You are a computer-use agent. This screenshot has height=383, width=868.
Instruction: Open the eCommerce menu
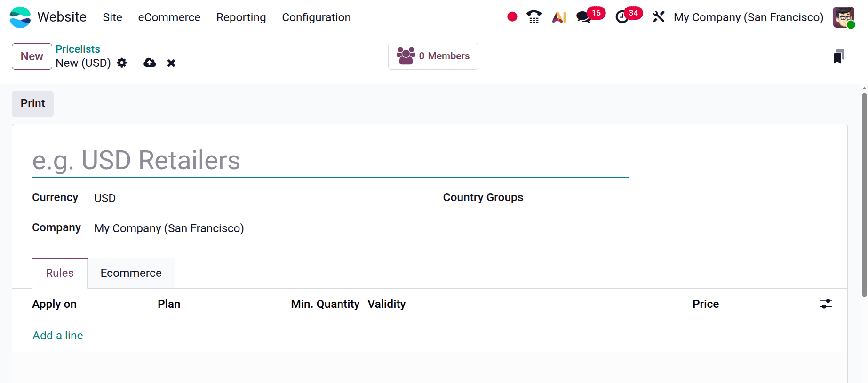(x=169, y=17)
